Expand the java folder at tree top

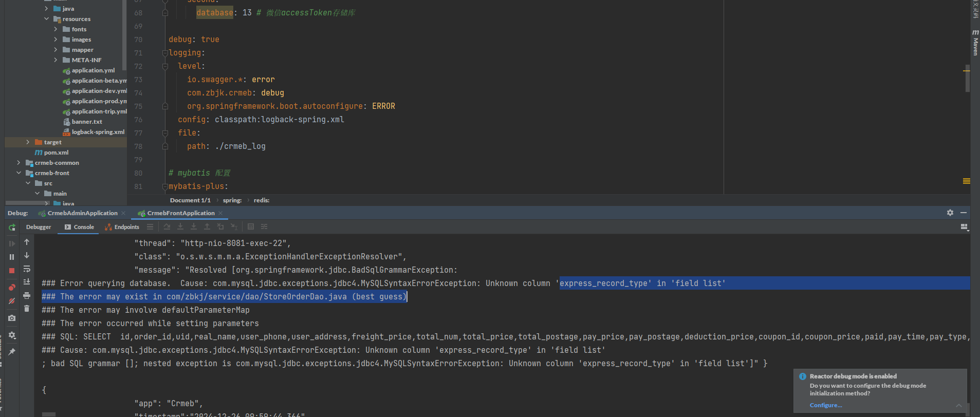[46, 9]
